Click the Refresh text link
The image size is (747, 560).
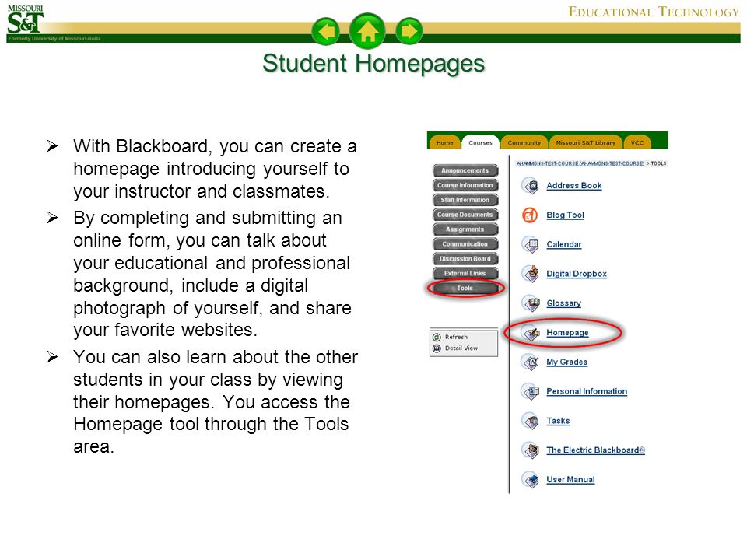pos(456,337)
